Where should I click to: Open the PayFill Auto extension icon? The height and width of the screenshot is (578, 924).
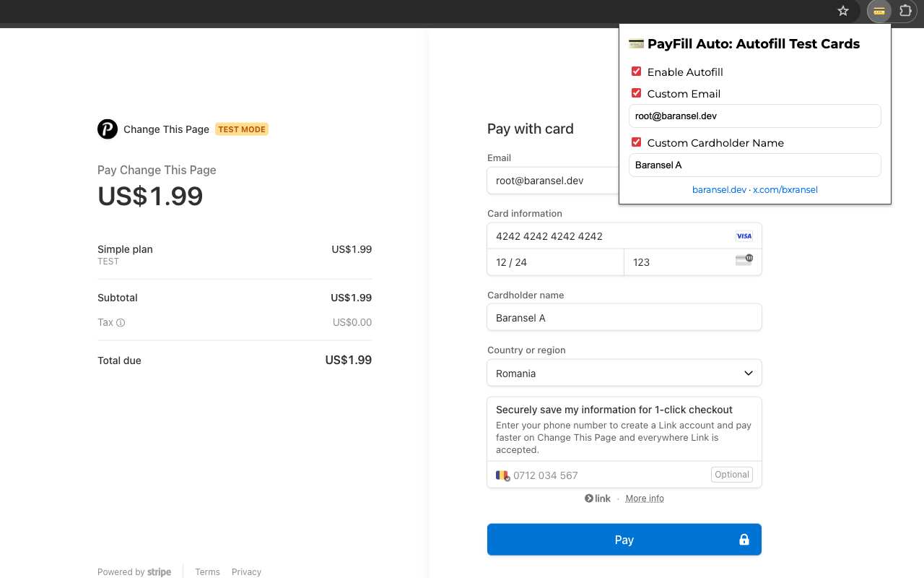879,11
